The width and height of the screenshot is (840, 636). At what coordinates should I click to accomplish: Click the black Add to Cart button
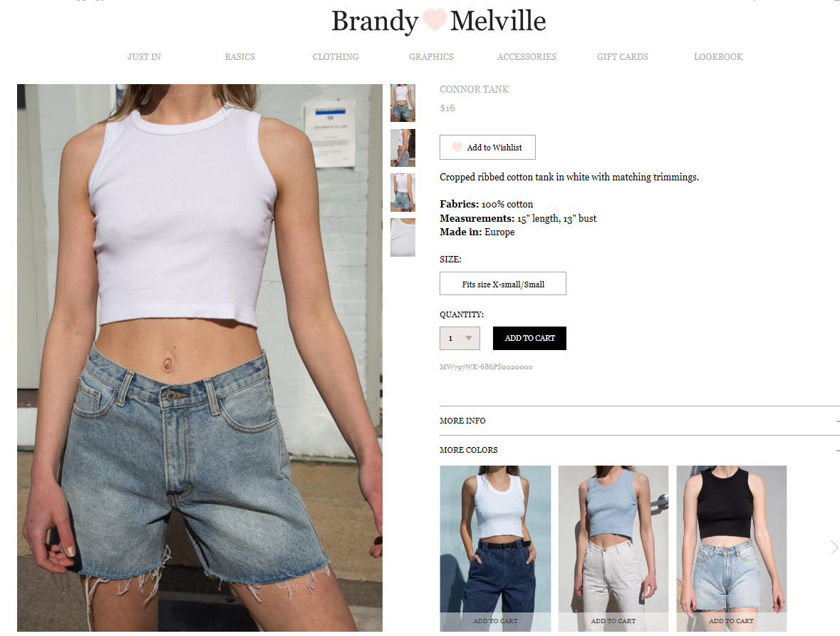[529, 338]
